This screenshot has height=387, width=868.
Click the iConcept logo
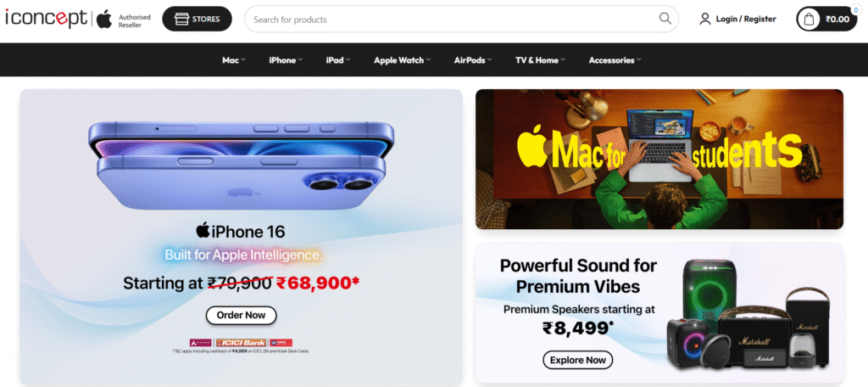click(46, 19)
